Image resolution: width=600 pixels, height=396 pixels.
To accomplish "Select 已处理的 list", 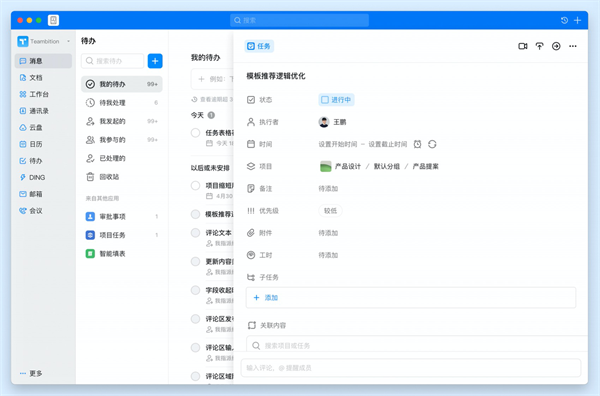I will (x=122, y=158).
